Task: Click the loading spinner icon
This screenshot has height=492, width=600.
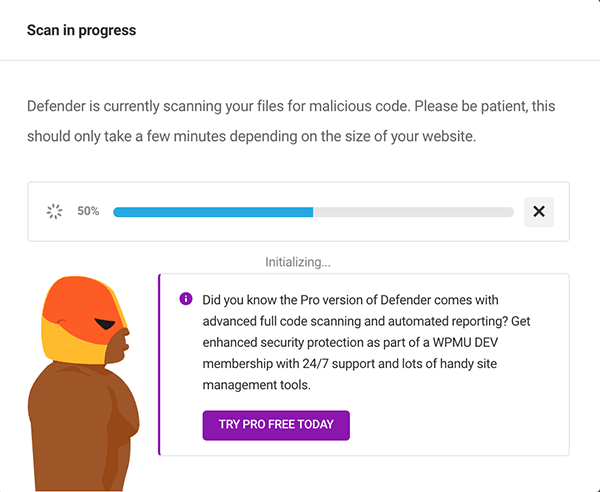Action: pos(55,211)
